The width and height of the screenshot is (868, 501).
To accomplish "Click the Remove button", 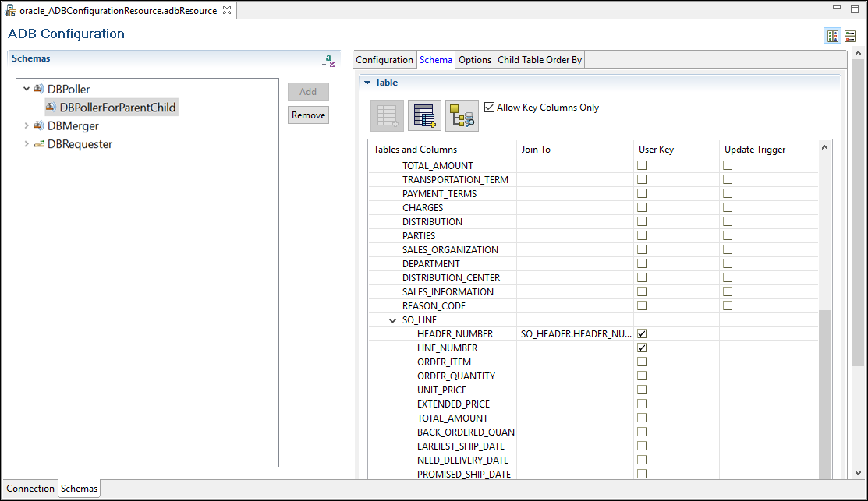I will [308, 115].
